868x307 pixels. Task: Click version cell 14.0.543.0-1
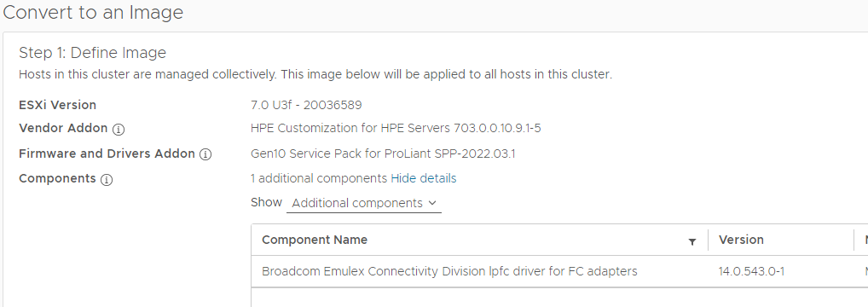tap(751, 271)
